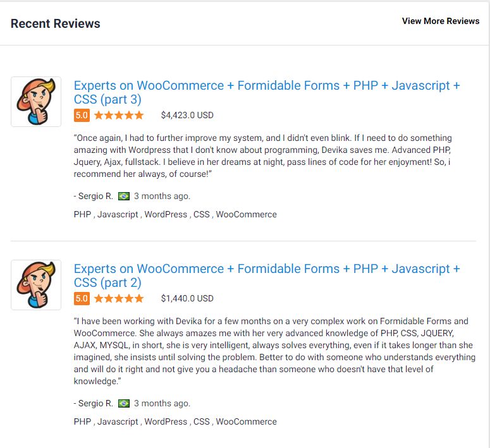Select the WordPress tag under part 3 review
The image size is (490, 448).
point(166,214)
